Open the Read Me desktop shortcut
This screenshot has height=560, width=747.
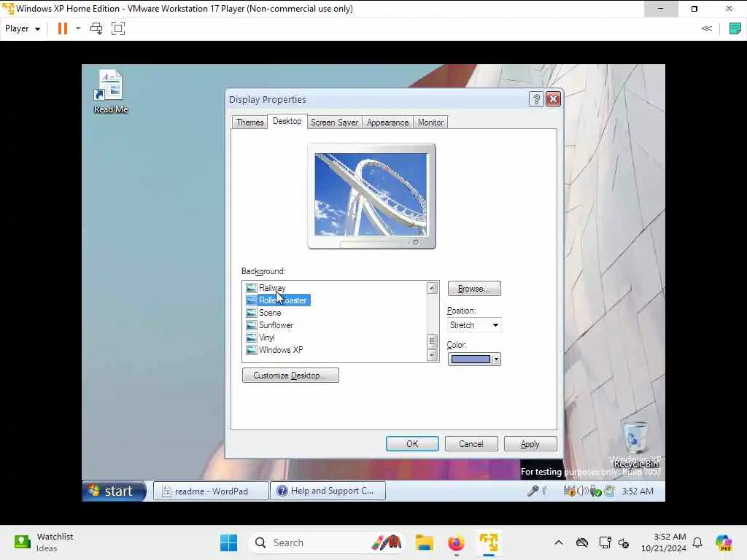[x=111, y=91]
